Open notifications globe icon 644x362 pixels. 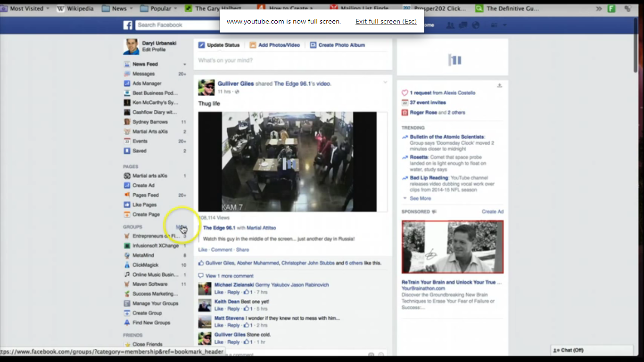pos(475,25)
